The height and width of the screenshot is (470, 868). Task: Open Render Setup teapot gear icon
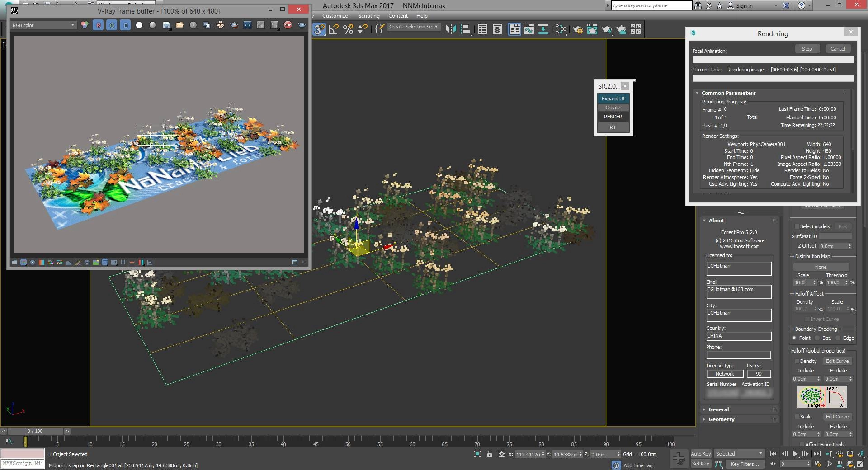pos(578,29)
